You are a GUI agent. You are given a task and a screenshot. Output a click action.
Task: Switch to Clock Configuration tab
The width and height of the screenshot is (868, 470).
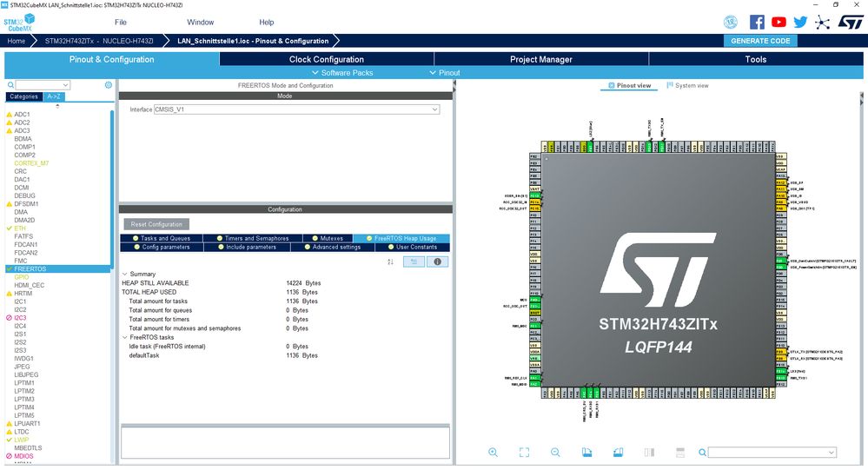[327, 59]
